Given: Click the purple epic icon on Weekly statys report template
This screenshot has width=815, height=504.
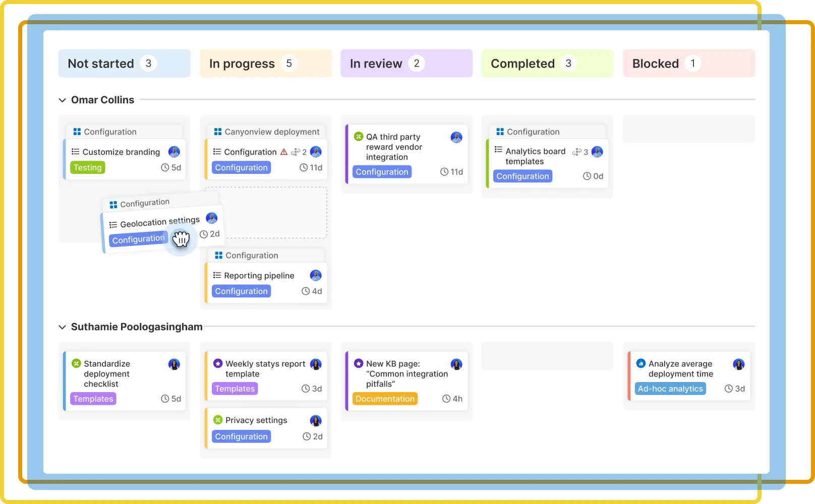Looking at the screenshot, I should click(217, 363).
